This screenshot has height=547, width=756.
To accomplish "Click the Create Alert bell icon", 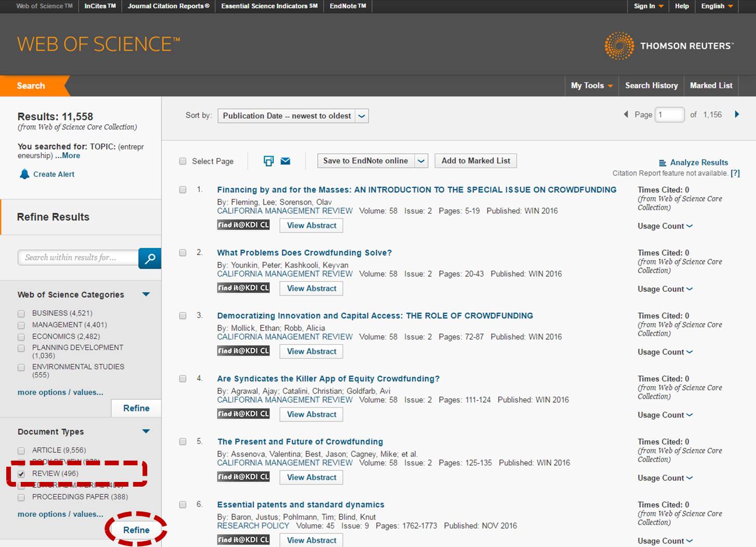I will (x=24, y=174).
